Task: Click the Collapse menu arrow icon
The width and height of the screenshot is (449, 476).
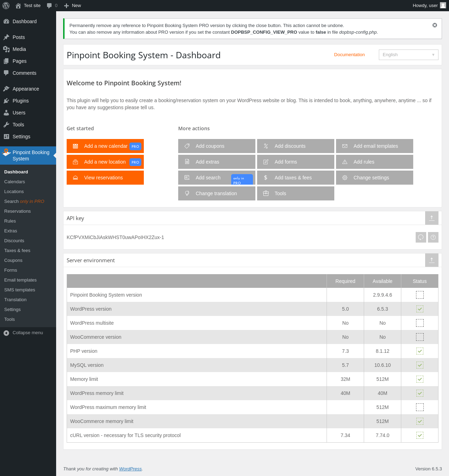Action: 6,333
